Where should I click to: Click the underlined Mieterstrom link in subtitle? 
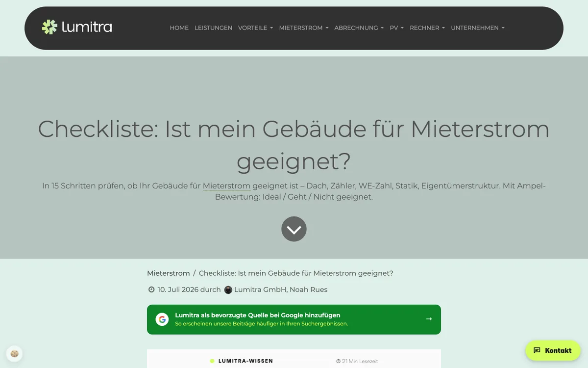[x=226, y=186]
